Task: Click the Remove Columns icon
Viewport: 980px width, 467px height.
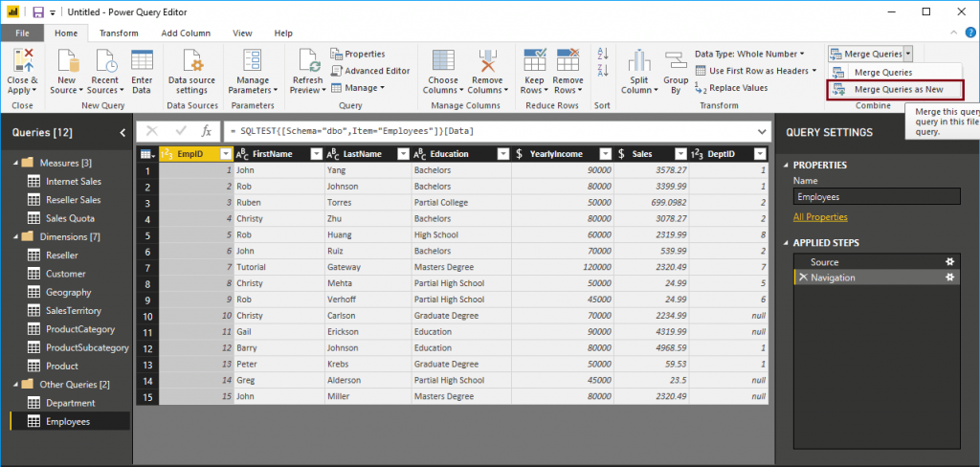Action: 487,61
